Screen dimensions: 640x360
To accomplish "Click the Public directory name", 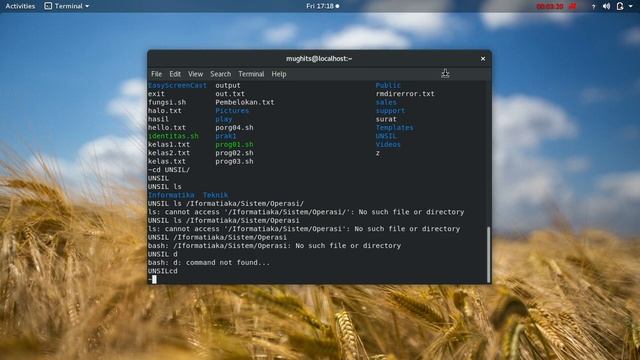I will [x=388, y=85].
